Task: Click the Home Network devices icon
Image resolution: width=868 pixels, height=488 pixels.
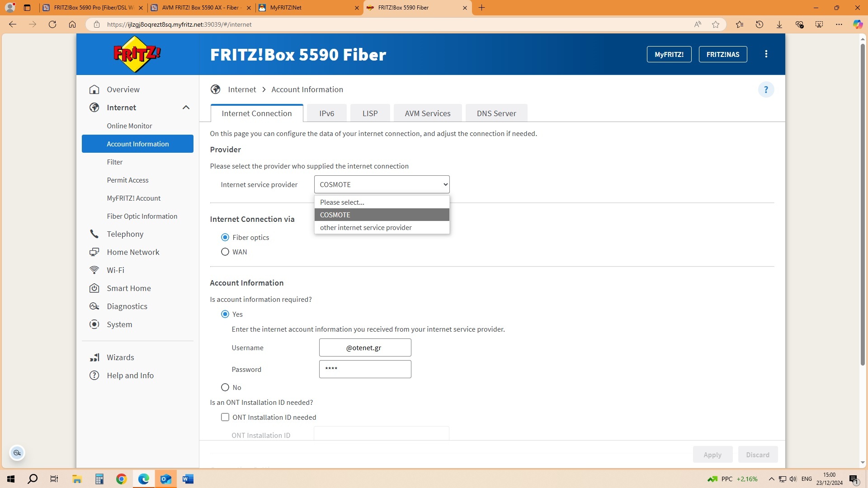Action: click(94, 252)
